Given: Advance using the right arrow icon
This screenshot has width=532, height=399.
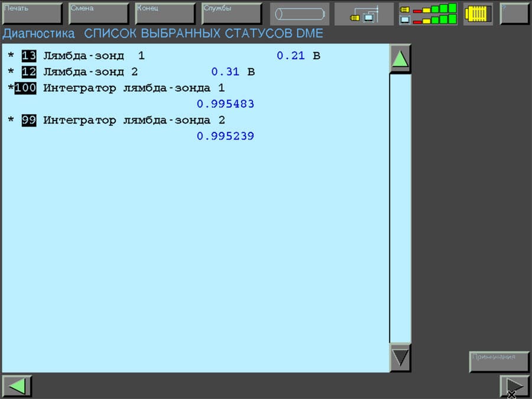Looking at the screenshot, I should click(x=514, y=385).
